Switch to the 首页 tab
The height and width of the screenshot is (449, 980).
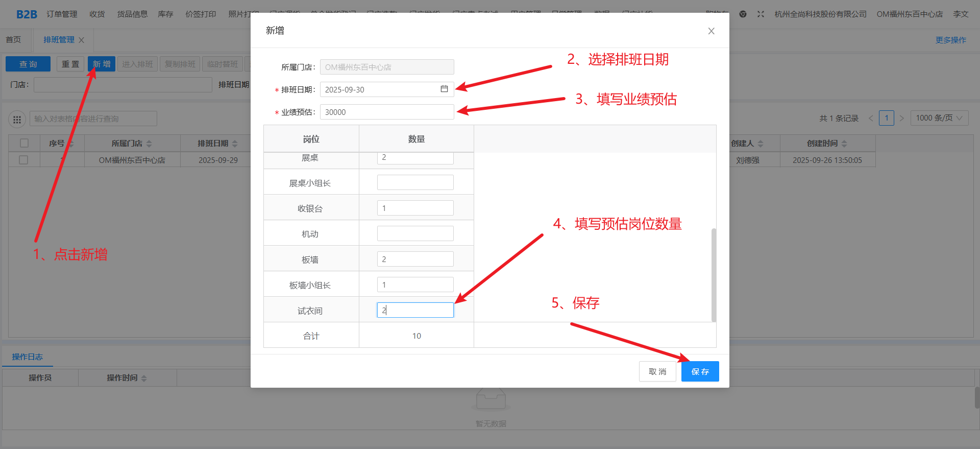(x=14, y=40)
